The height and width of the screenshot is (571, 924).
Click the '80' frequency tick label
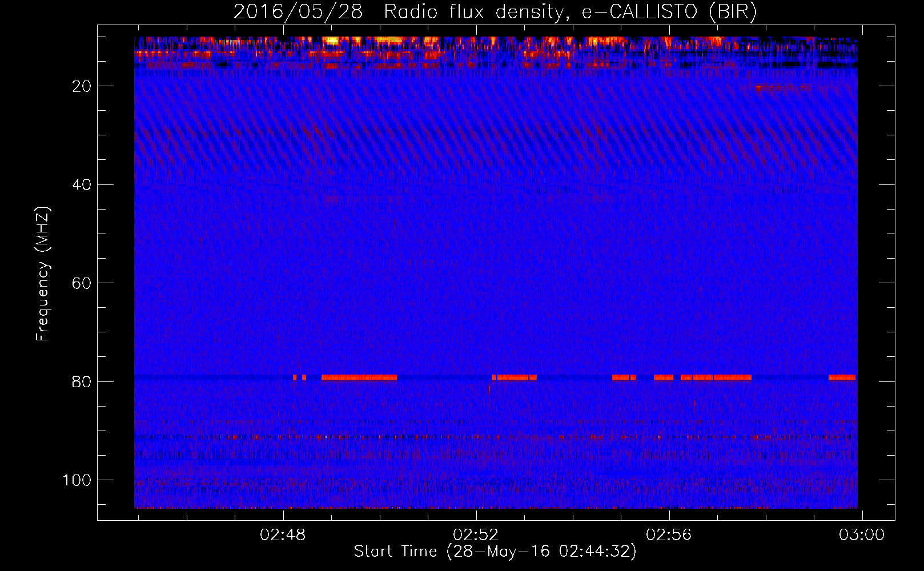(x=82, y=381)
